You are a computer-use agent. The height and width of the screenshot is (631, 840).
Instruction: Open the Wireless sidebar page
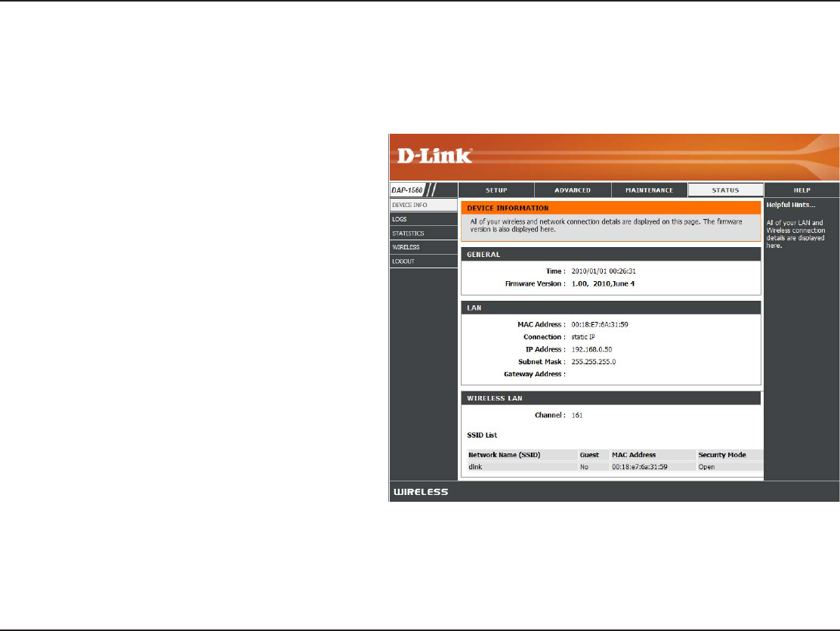click(423, 247)
